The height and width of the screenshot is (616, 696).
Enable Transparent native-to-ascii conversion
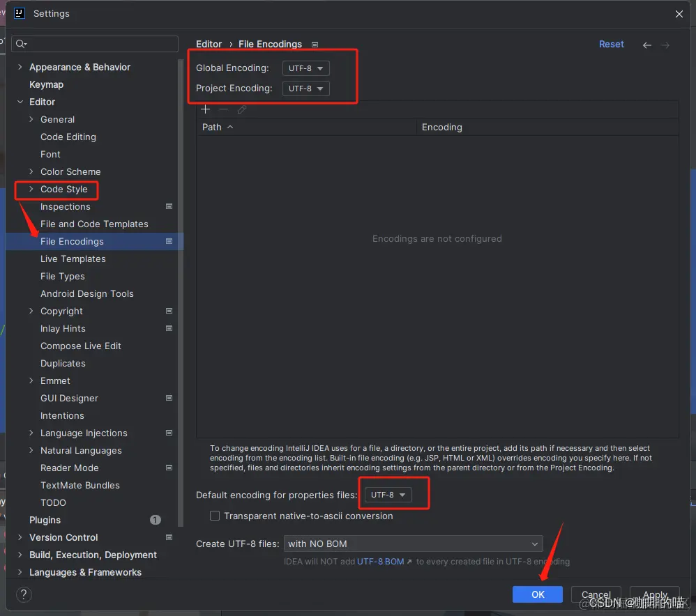click(215, 516)
